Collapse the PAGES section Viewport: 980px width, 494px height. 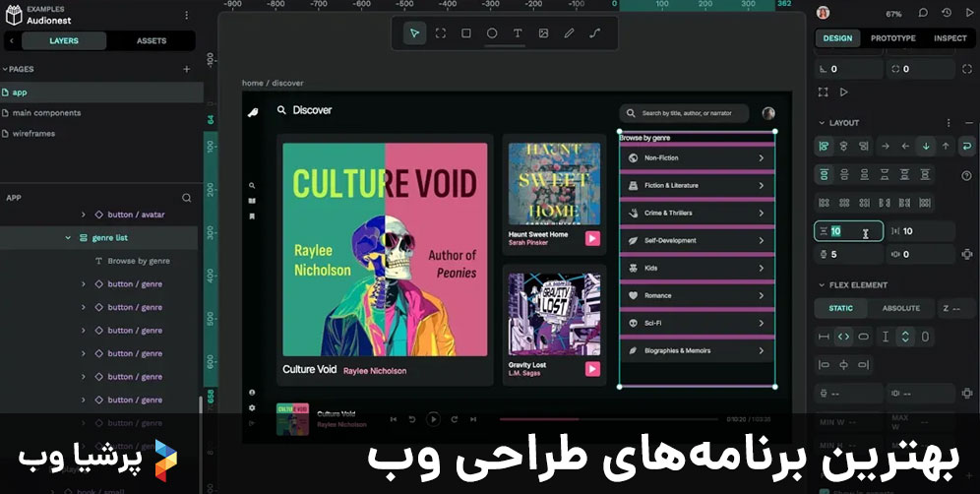click(4, 69)
